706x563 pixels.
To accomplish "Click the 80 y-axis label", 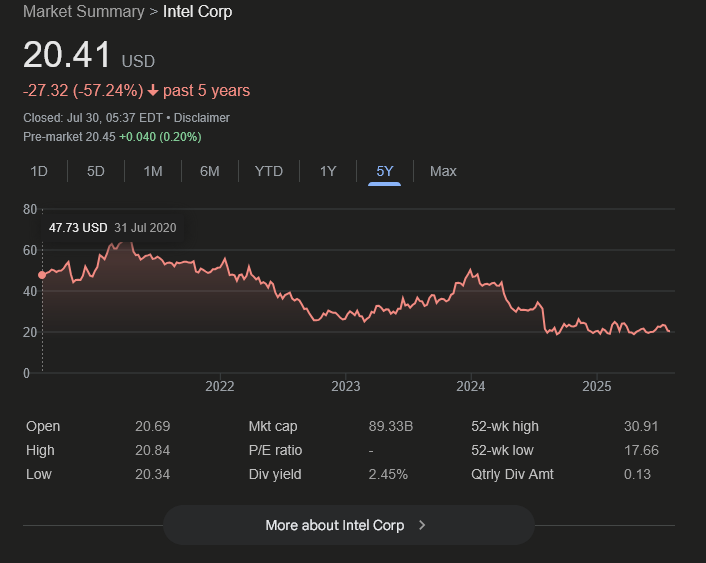I will 30,209.
